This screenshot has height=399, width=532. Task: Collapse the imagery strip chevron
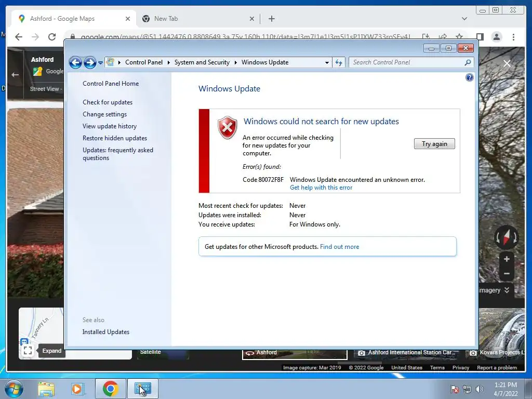click(507, 290)
